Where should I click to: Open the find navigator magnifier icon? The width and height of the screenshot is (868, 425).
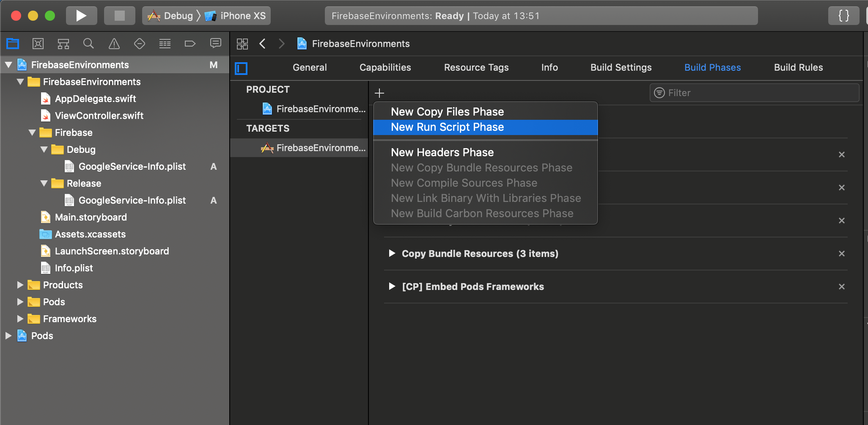click(x=88, y=44)
